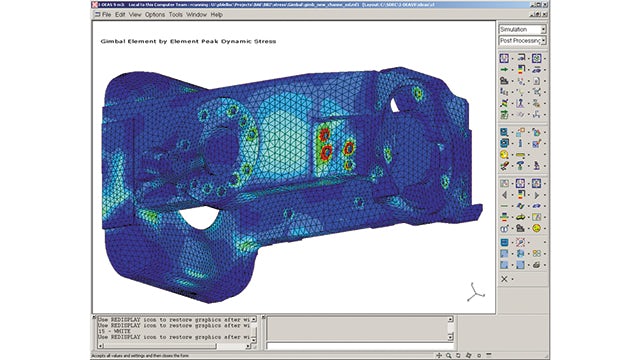Screen dimensions: 640x360
Task: Click the black X icon in the toolbar
Action: tap(504, 279)
